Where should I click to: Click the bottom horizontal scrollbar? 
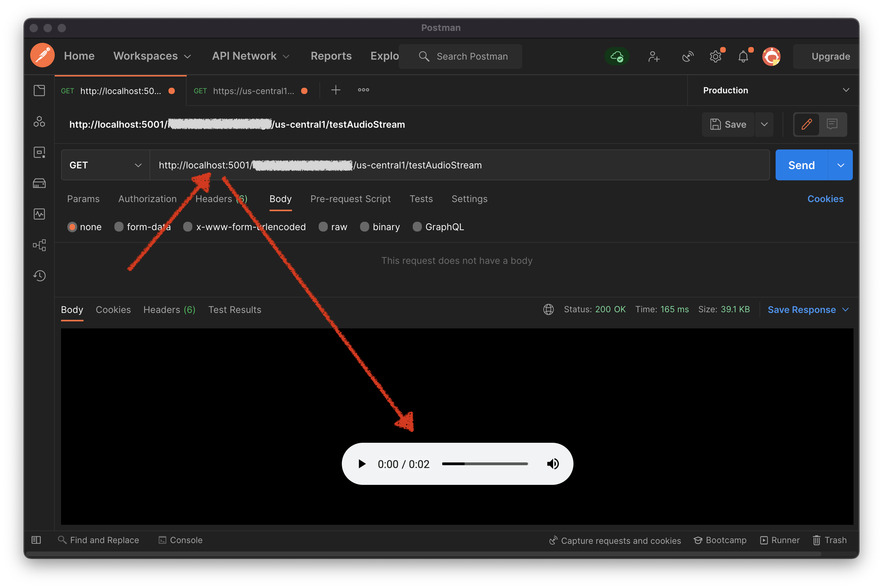423,554
